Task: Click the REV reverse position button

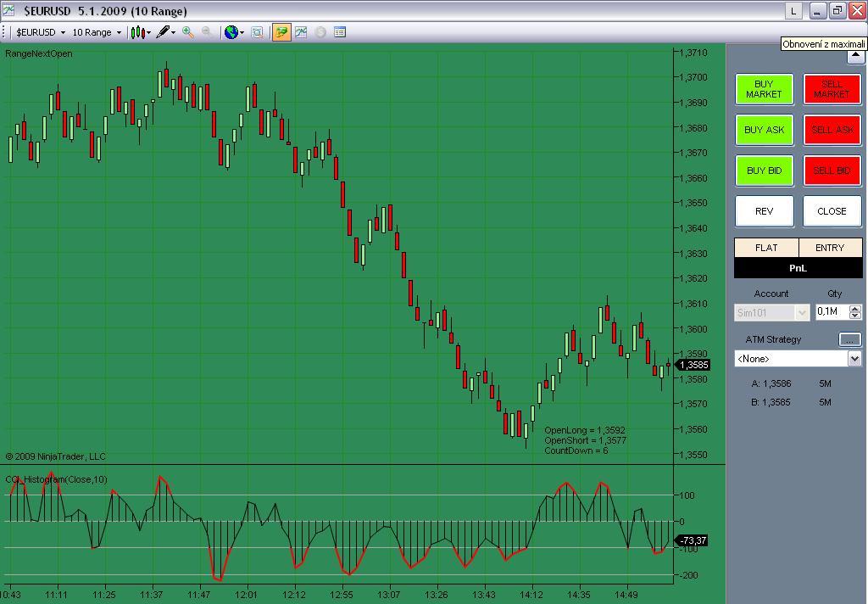Action: click(764, 211)
